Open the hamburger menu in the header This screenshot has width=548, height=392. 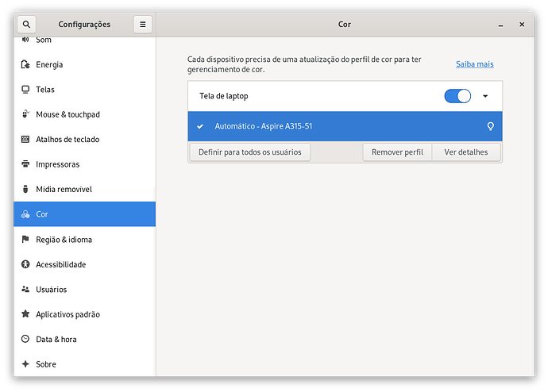(x=143, y=25)
